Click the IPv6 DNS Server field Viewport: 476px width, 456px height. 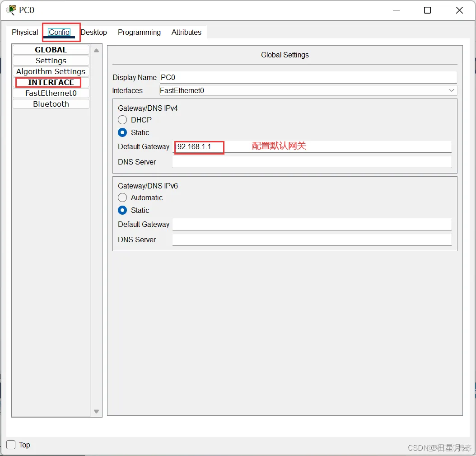[x=312, y=240]
